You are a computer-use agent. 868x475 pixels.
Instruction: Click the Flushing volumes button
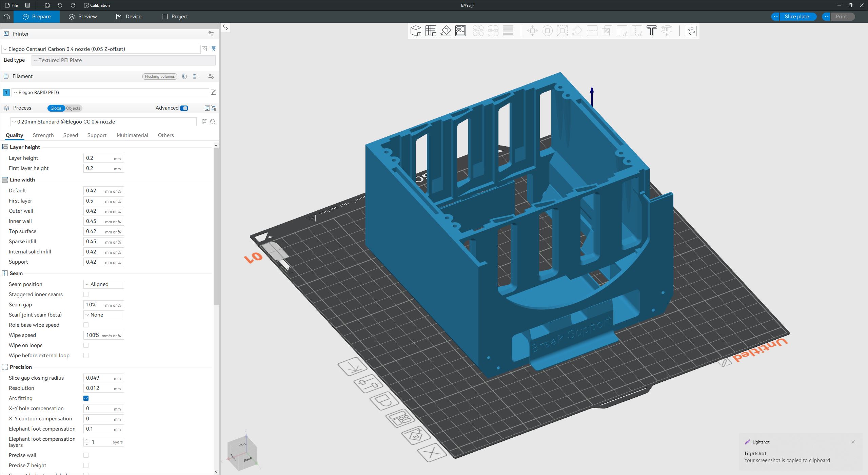[x=160, y=76]
